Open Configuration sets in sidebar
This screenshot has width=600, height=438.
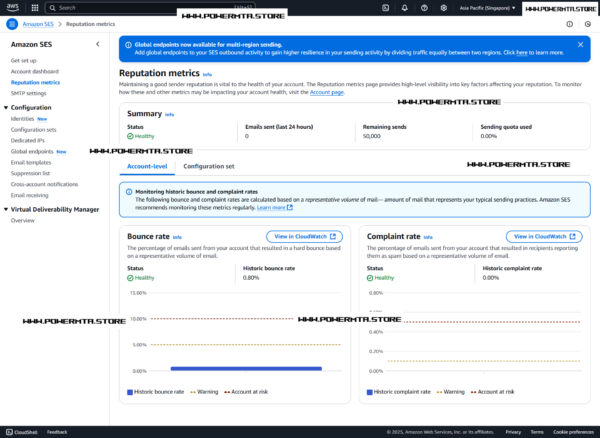34,130
